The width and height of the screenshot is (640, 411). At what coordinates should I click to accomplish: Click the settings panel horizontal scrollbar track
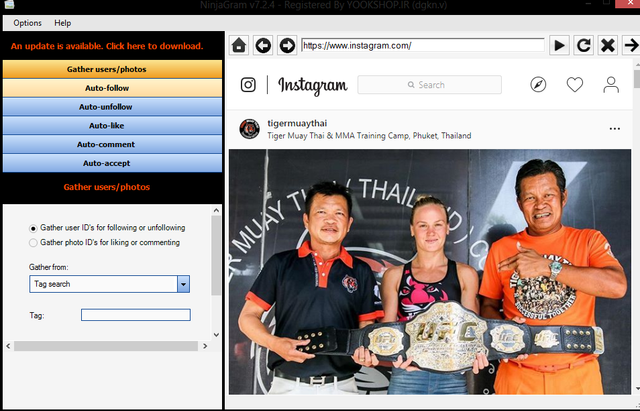[106, 346]
